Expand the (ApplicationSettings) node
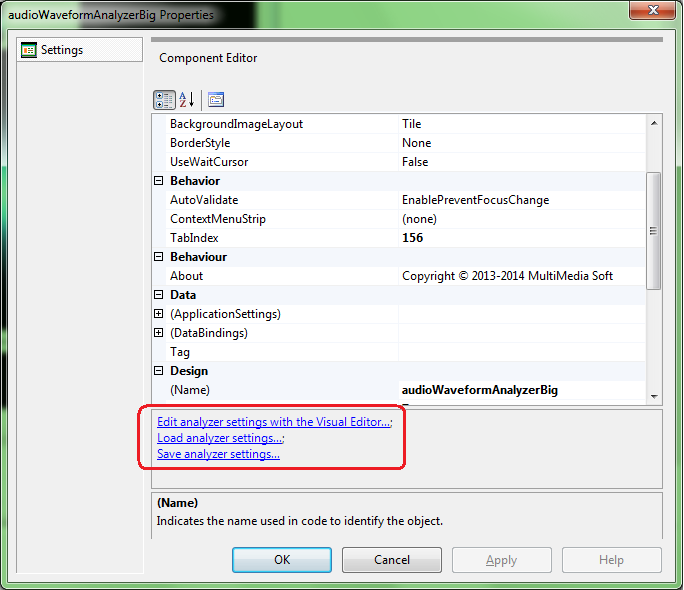Viewport: 684px width, 590px height. pyautogui.click(x=158, y=314)
